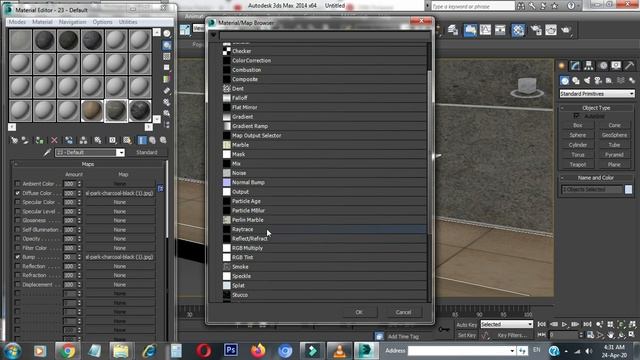Open Navigation menu in Material Editor
The image size is (640, 360).
72,22
